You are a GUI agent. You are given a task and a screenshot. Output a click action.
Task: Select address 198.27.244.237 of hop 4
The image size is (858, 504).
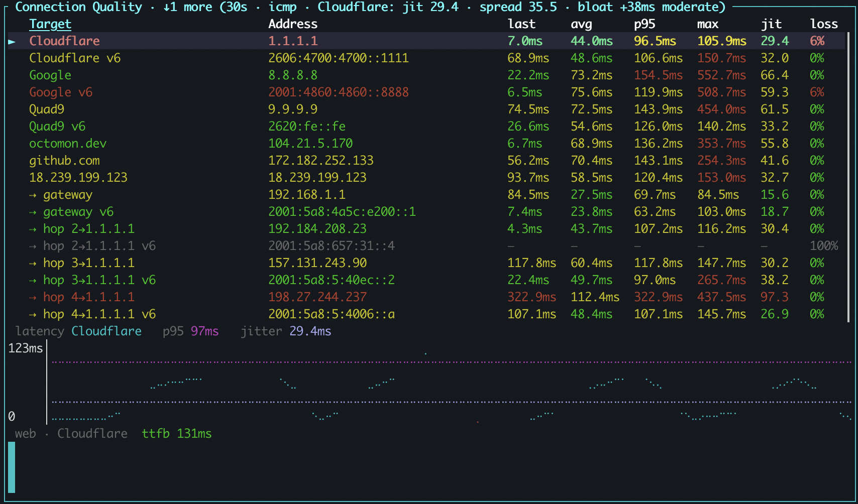[x=317, y=297]
